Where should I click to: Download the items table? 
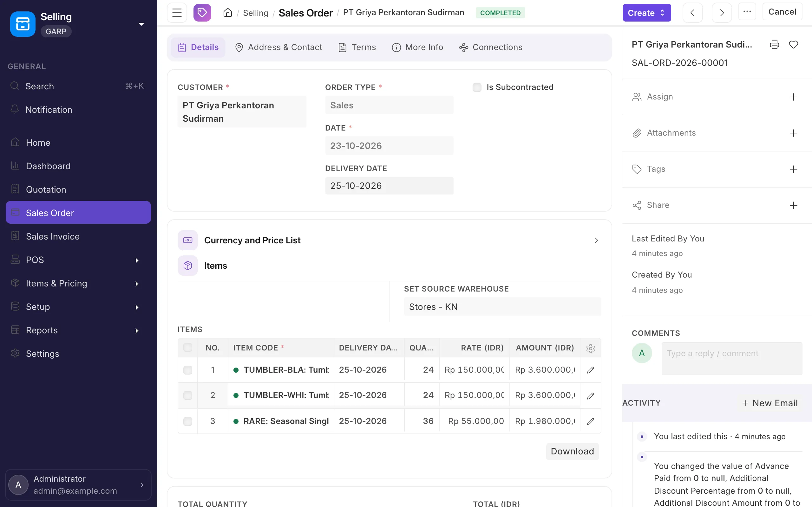(x=573, y=451)
